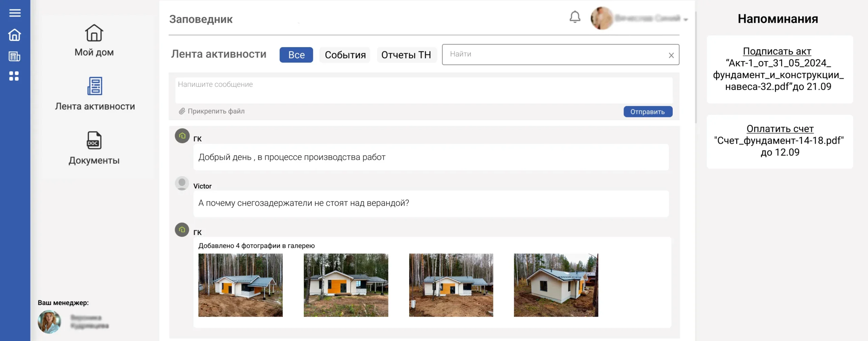Viewport: 868px width, 341px height.
Task: Select the news feed icon in blue sidebar
Action: pyautogui.click(x=14, y=56)
